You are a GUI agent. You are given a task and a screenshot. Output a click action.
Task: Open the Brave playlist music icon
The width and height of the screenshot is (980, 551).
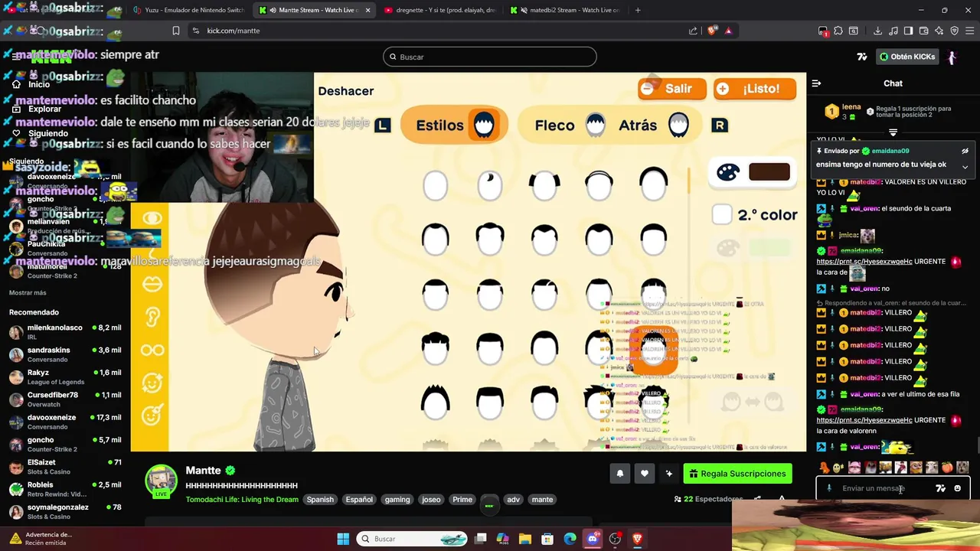893,31
